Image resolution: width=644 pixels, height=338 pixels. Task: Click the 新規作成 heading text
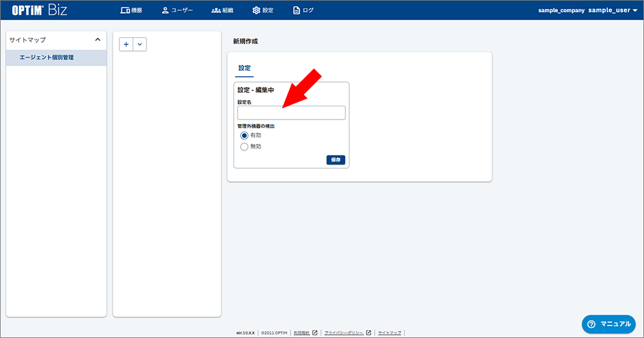tap(245, 41)
